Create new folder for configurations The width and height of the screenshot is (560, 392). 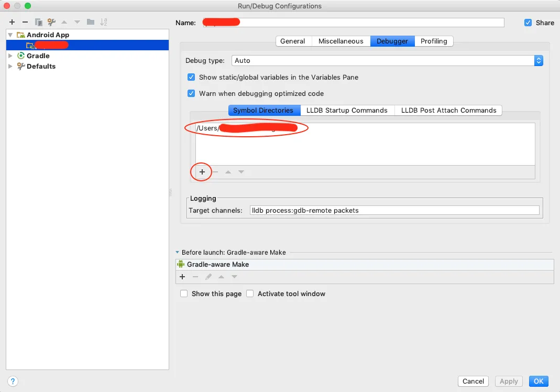click(x=91, y=22)
